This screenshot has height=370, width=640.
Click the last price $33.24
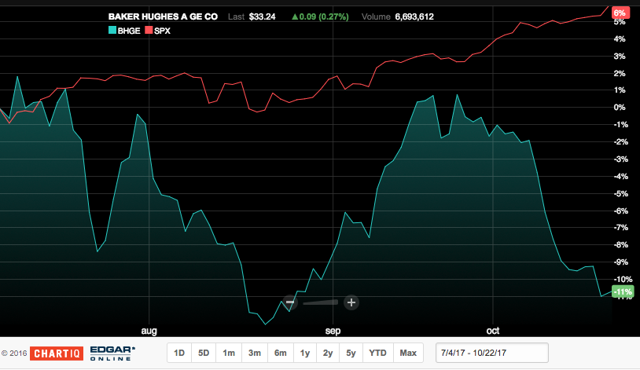262,17
